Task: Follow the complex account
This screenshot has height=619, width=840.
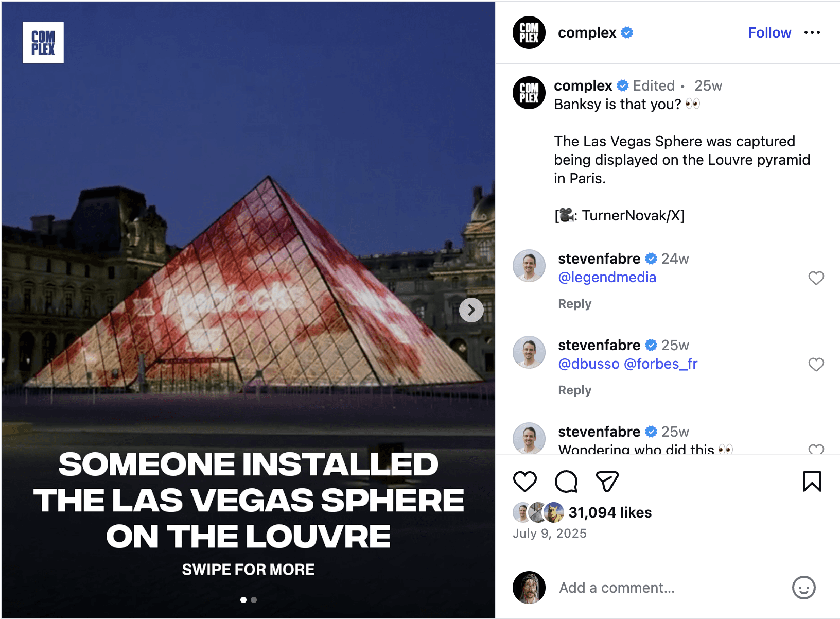Action: 769,32
